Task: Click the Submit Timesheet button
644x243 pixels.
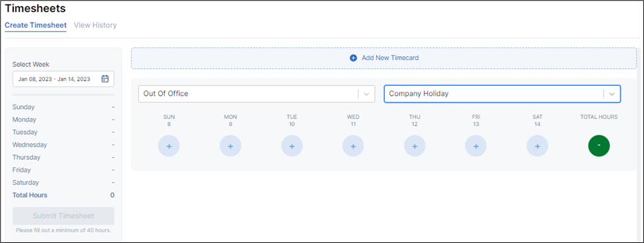Action: [64, 216]
